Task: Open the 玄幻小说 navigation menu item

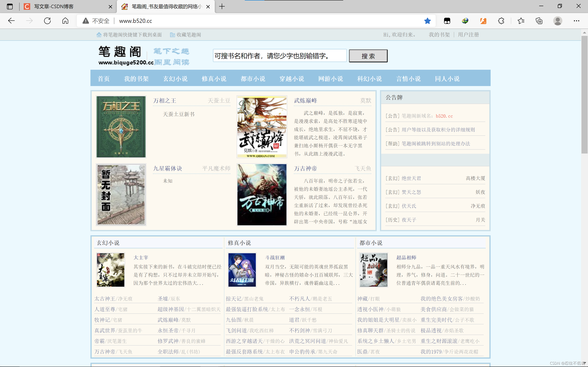Action: (x=175, y=79)
